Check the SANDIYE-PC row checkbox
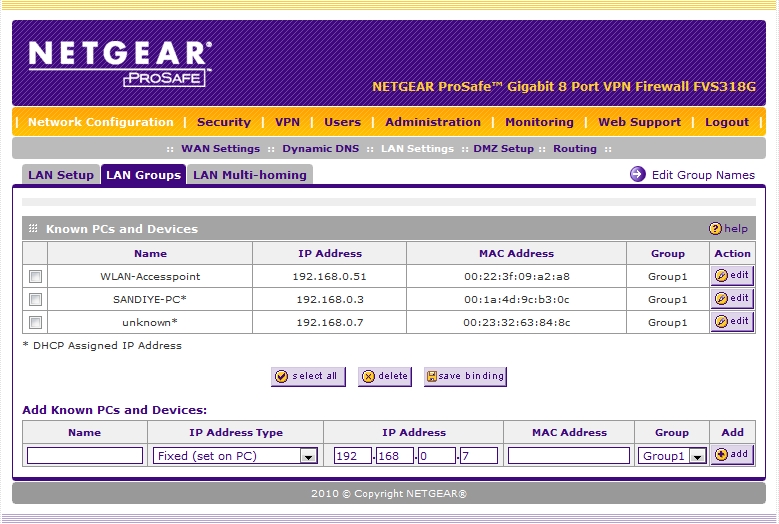Image resolution: width=779 pixels, height=524 pixels. coord(35,299)
